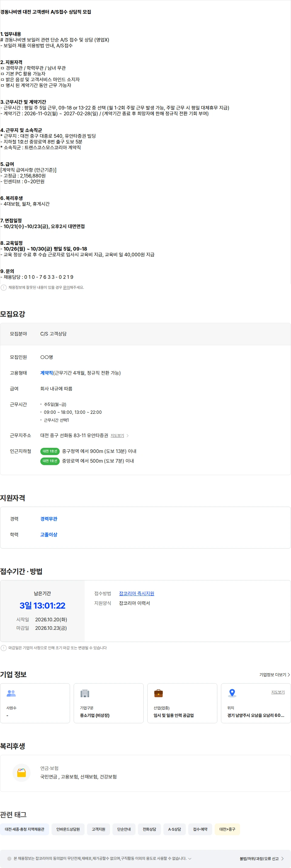Image resolution: width=291 pixels, height=868 pixels.
Task: Click the 대전 1호선 badge for 중앙로역
Action: click(x=50, y=461)
